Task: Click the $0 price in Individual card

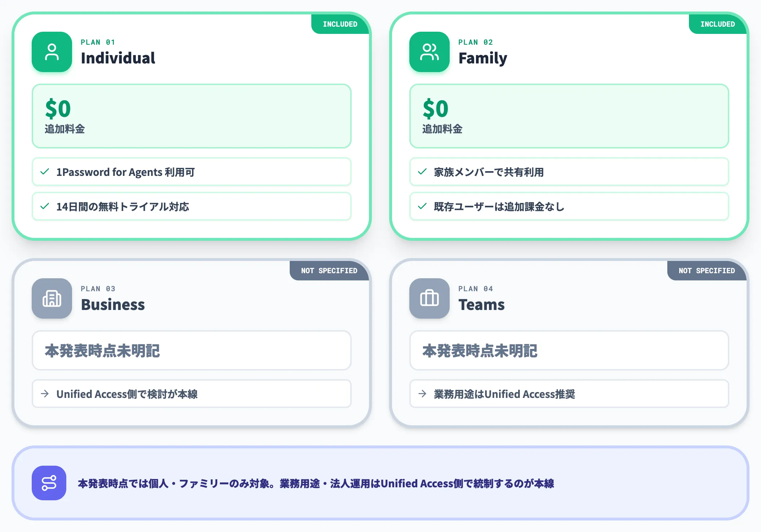Action: pos(58,109)
